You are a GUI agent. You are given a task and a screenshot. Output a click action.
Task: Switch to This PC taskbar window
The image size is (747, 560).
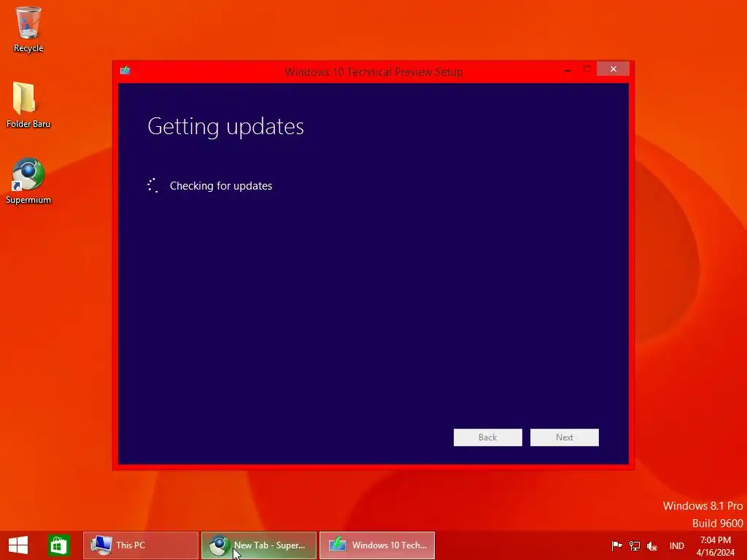[x=141, y=545]
